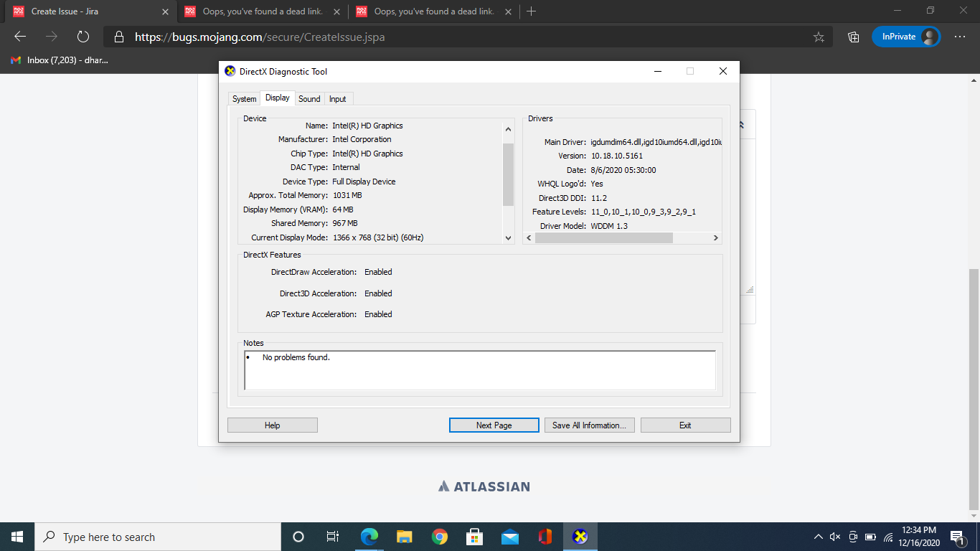Launch Office from the taskbar

coord(545,537)
